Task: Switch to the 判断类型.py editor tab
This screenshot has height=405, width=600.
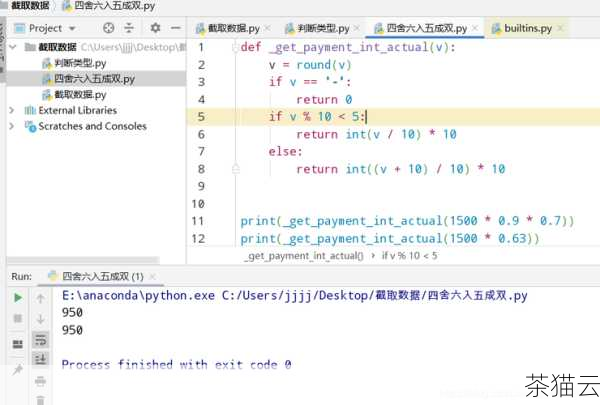Action: [317, 28]
